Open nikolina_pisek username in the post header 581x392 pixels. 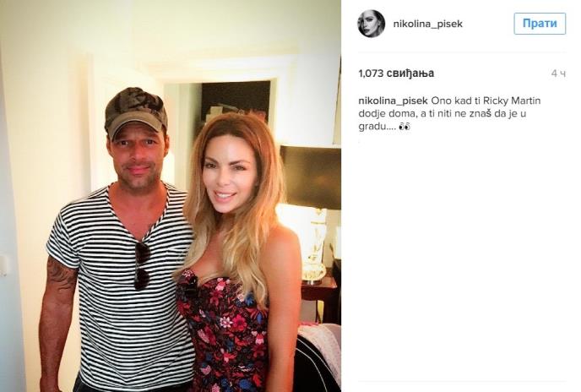[x=427, y=24]
